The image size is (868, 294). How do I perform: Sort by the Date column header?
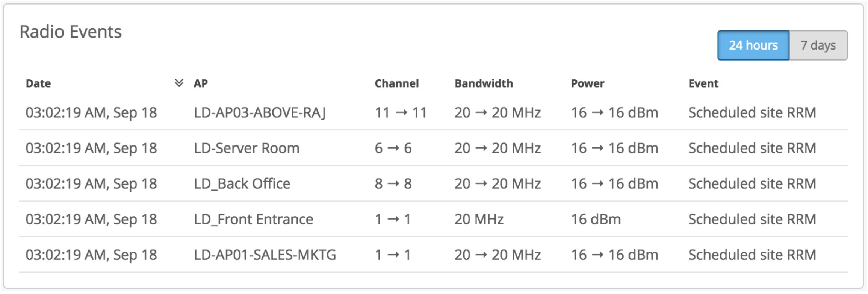[x=38, y=83]
